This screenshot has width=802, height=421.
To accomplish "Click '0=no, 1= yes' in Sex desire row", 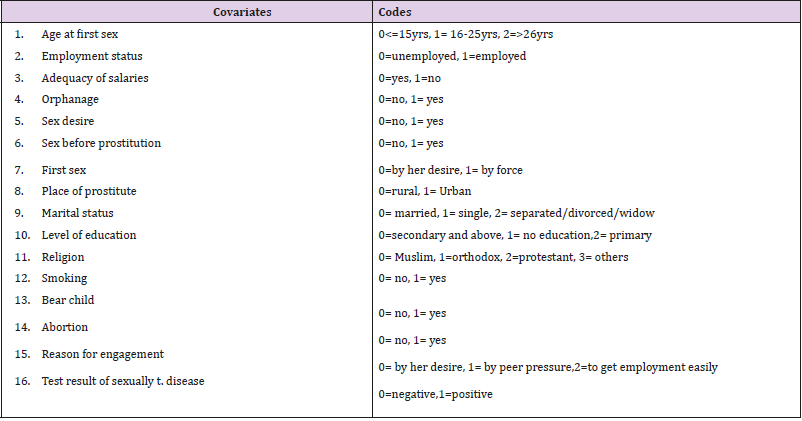I will pyautogui.click(x=411, y=122).
